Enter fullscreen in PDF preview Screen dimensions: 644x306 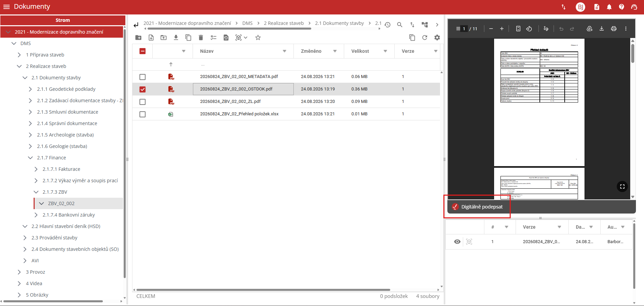(622, 187)
